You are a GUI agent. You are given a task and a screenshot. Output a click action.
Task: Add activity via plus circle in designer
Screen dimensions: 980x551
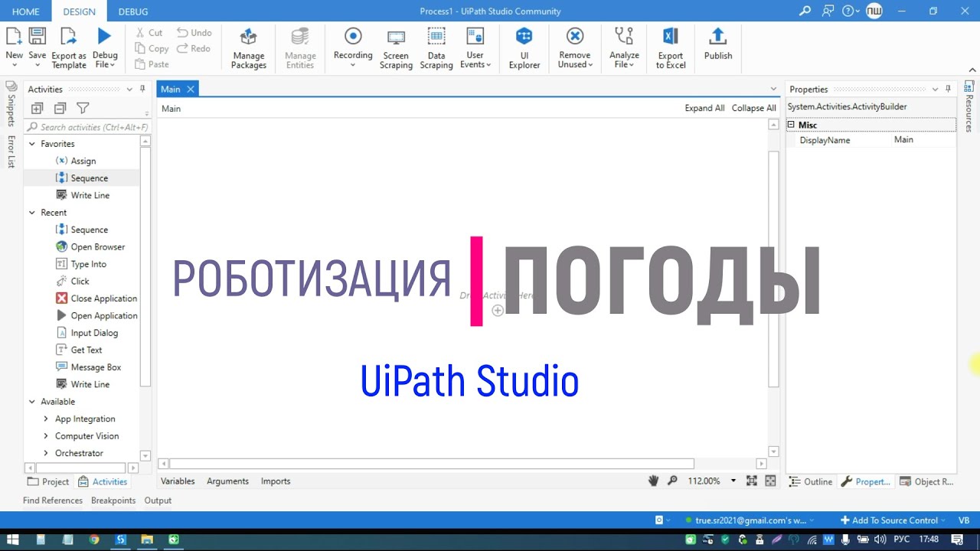pyautogui.click(x=498, y=310)
